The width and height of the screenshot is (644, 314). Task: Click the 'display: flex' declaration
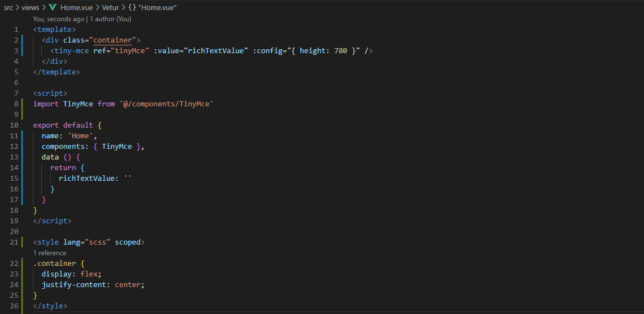pyautogui.click(x=72, y=274)
